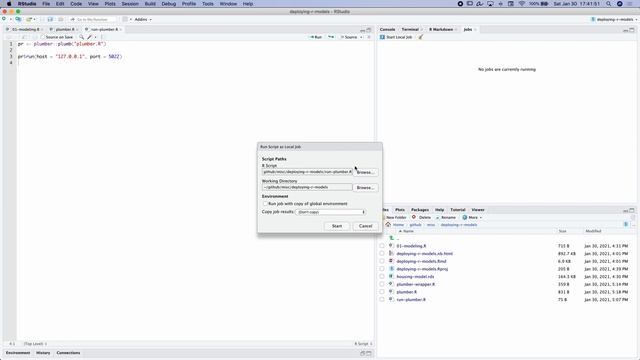Click Start Local Job button
This screenshot has height=360, width=640.
[396, 37]
